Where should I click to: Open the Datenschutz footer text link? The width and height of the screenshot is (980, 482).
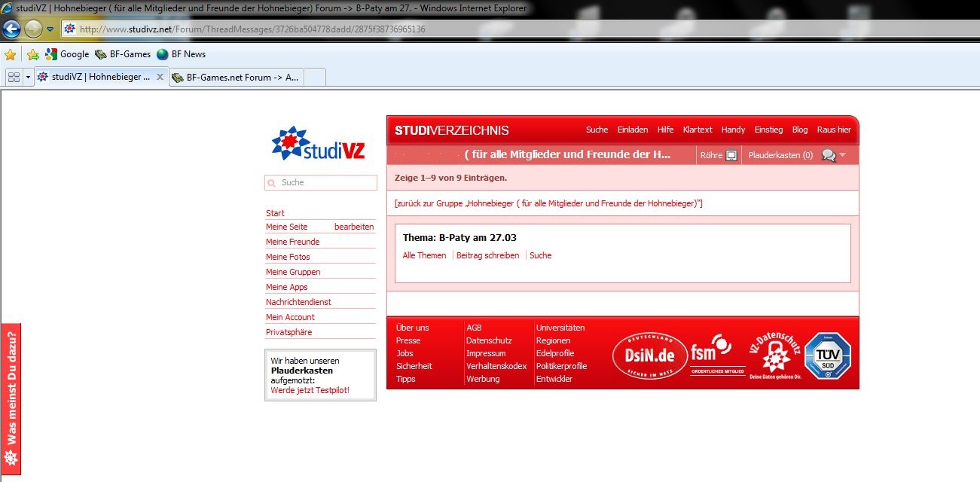tap(489, 340)
